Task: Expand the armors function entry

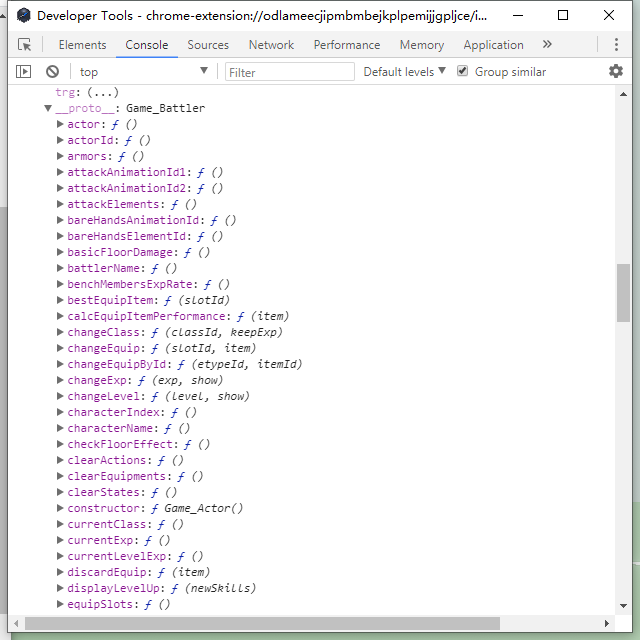Action: [60, 156]
